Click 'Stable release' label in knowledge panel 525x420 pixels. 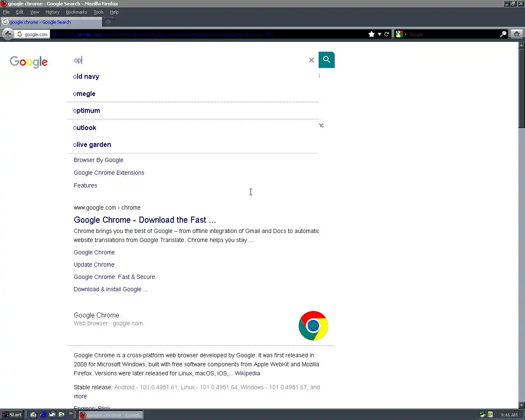93,387
